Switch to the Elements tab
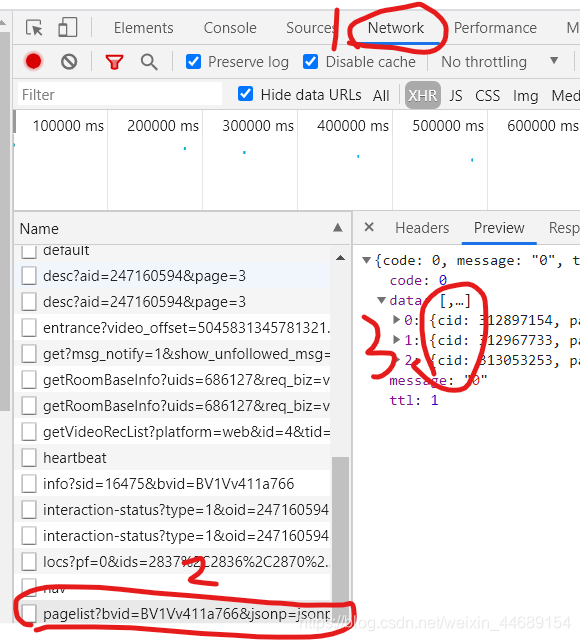This screenshot has width=580, height=641. click(143, 28)
